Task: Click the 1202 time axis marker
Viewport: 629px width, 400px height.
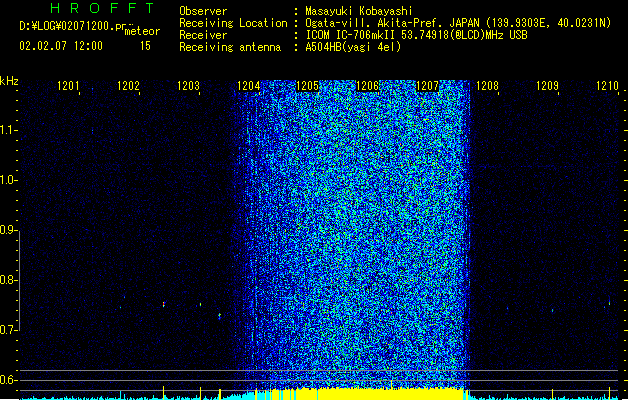Action: click(128, 86)
